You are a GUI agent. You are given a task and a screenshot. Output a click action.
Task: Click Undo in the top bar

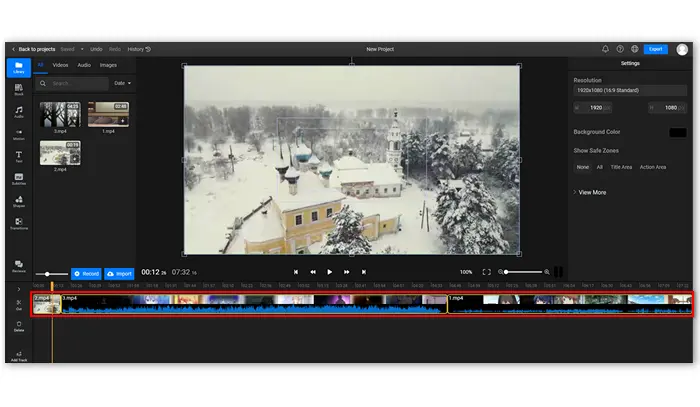click(x=96, y=49)
